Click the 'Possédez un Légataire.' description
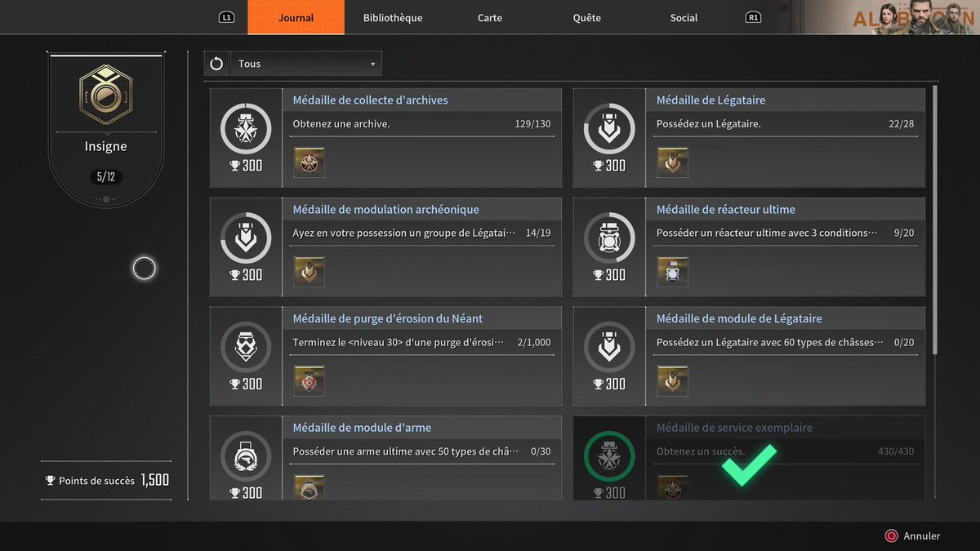 pyautogui.click(x=709, y=124)
